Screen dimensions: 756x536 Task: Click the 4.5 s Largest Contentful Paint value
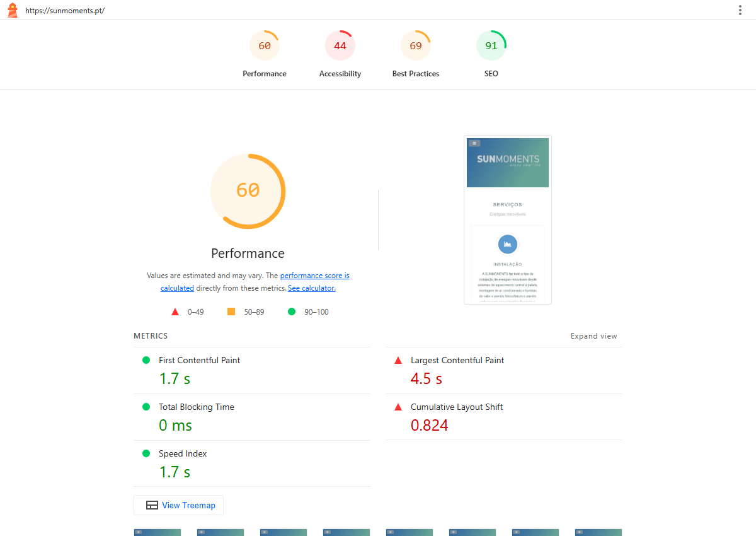point(427,378)
